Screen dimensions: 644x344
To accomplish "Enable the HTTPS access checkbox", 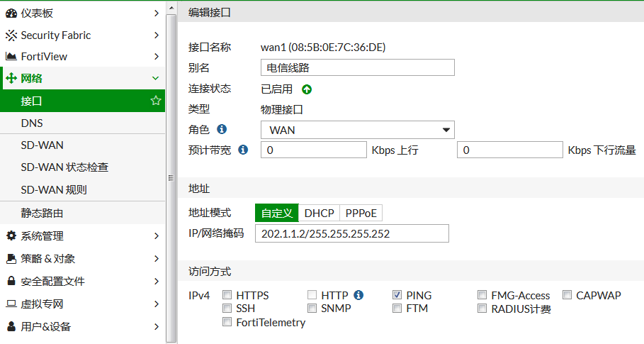I will pyautogui.click(x=227, y=295).
